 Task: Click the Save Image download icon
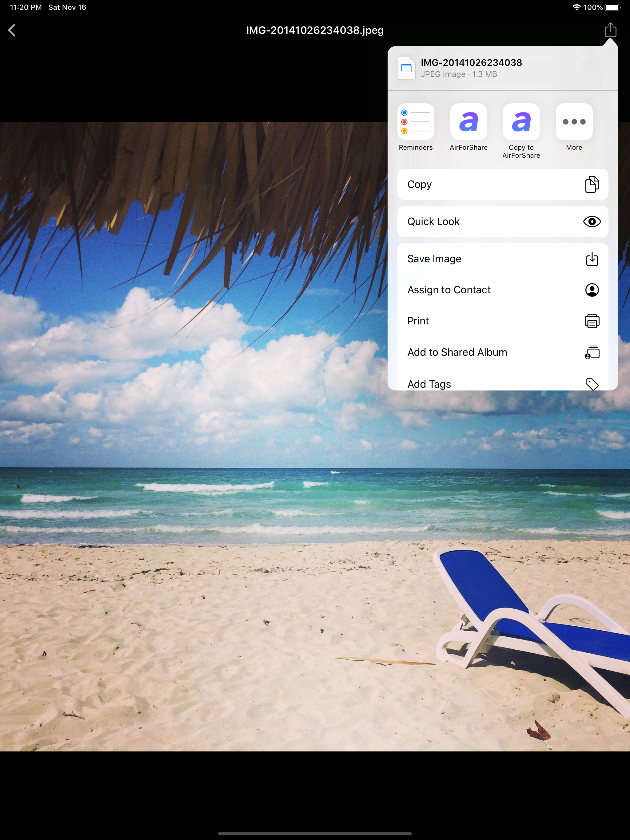[x=592, y=259]
